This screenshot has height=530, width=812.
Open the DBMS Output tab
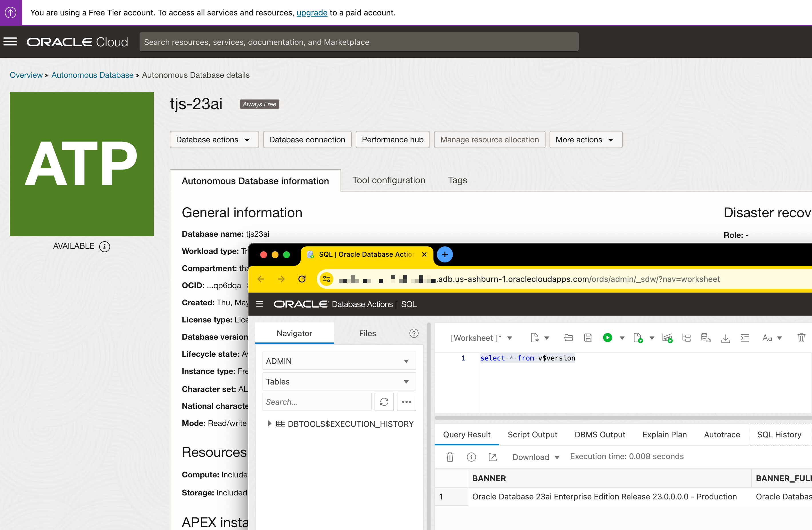pos(600,434)
